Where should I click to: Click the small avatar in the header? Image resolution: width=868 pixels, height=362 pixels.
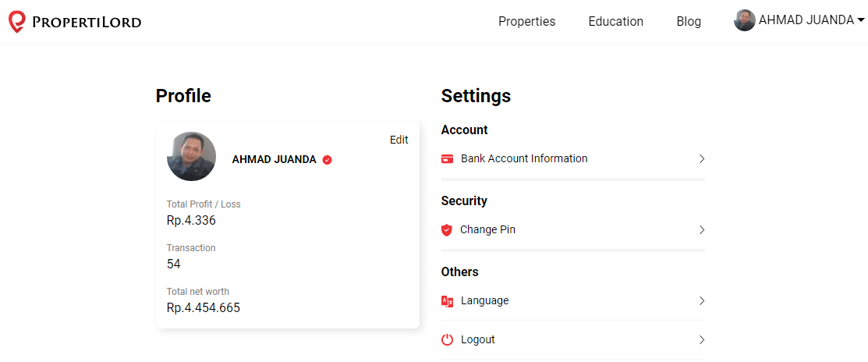(745, 20)
